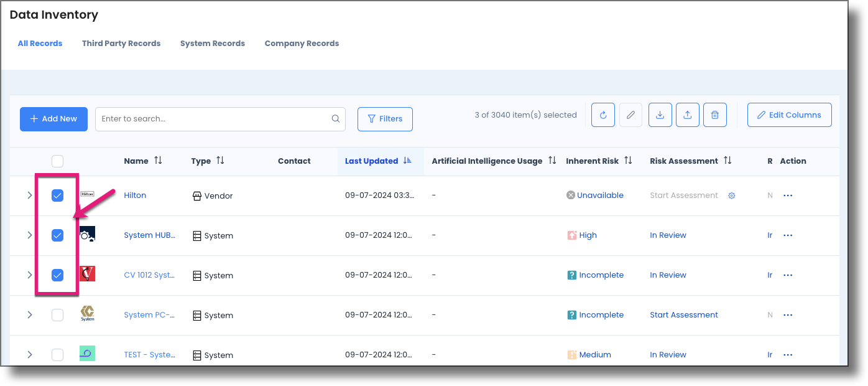Click the Unavailable risk label for Hilton
This screenshot has height=386, width=868.
coord(600,195)
